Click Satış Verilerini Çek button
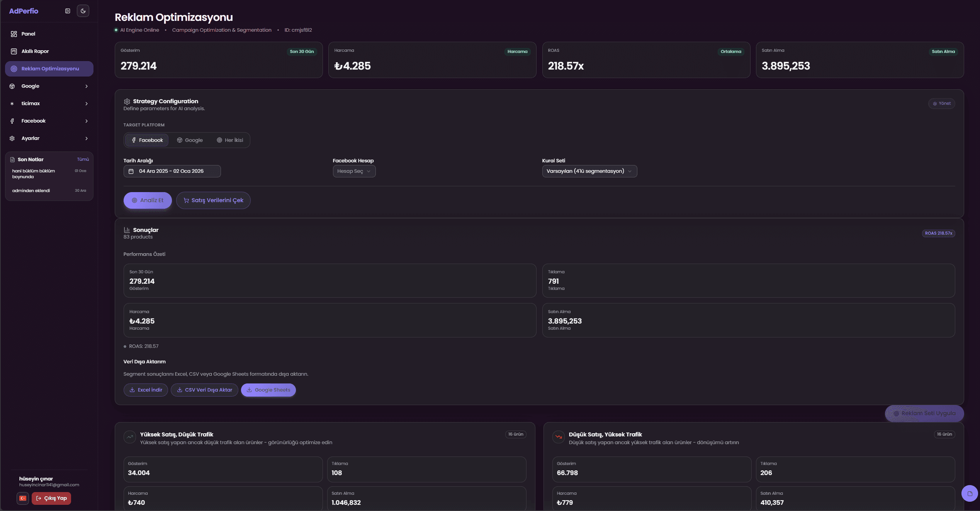The height and width of the screenshot is (511, 980). (x=213, y=200)
